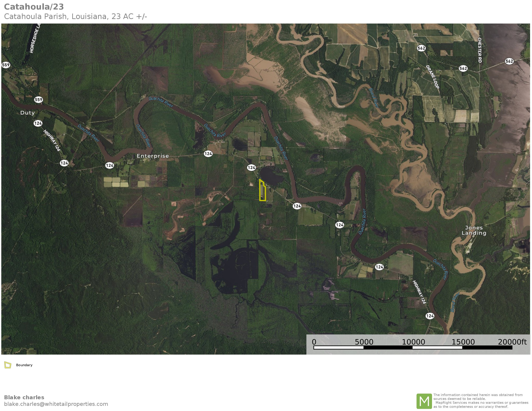Click the green MapRight M logo

[424, 401]
